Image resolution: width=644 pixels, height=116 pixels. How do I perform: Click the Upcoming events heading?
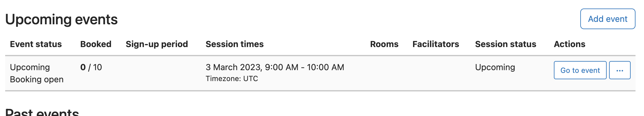coord(61,19)
